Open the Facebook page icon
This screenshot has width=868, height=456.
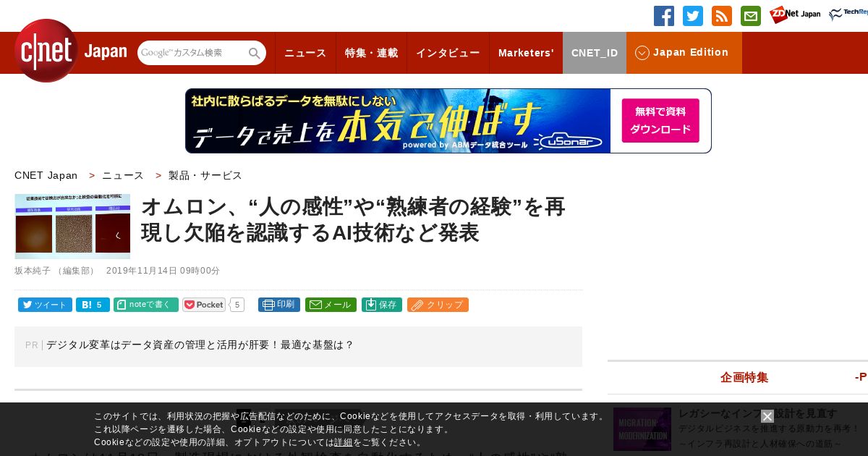[x=664, y=16]
